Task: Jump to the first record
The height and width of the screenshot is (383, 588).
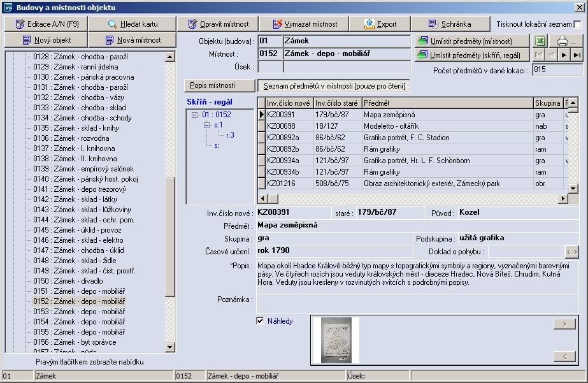Action: [x=539, y=55]
